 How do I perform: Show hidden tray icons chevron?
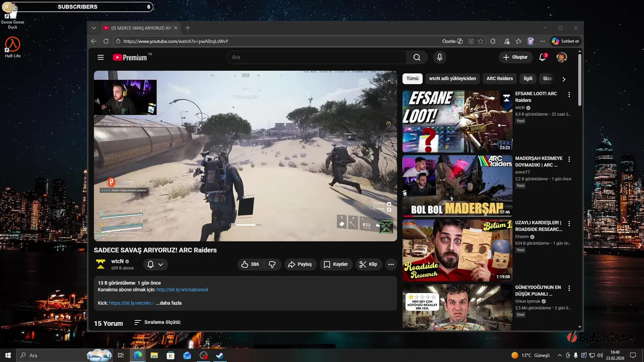pyautogui.click(x=559, y=355)
